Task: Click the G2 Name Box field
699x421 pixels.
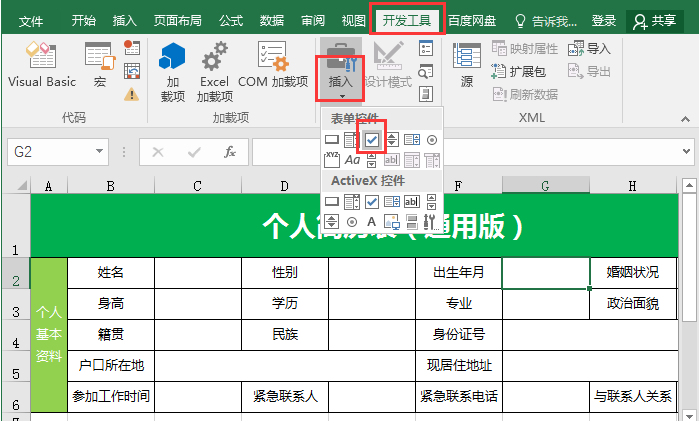Action: click(x=50, y=152)
